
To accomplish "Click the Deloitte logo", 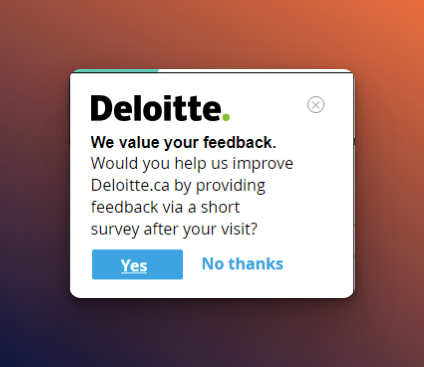I will tap(160, 108).
